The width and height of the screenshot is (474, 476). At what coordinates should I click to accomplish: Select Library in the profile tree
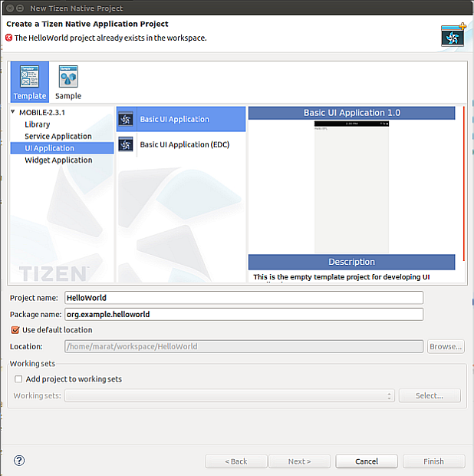point(38,124)
